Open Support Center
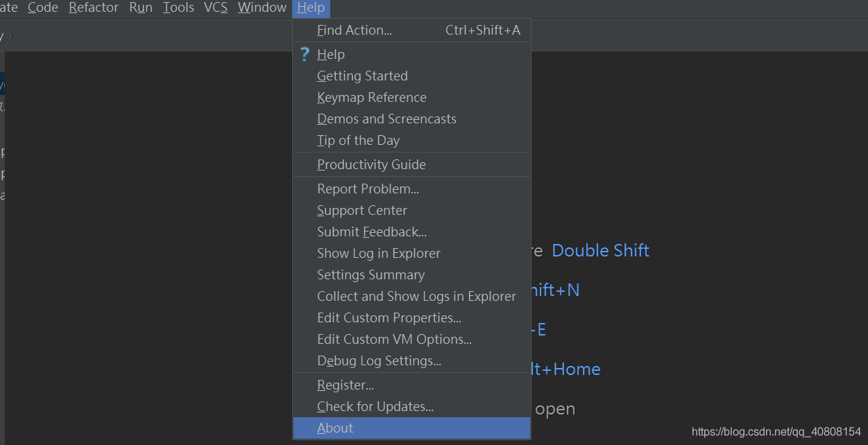Screen dimensions: 868x445 362,211
